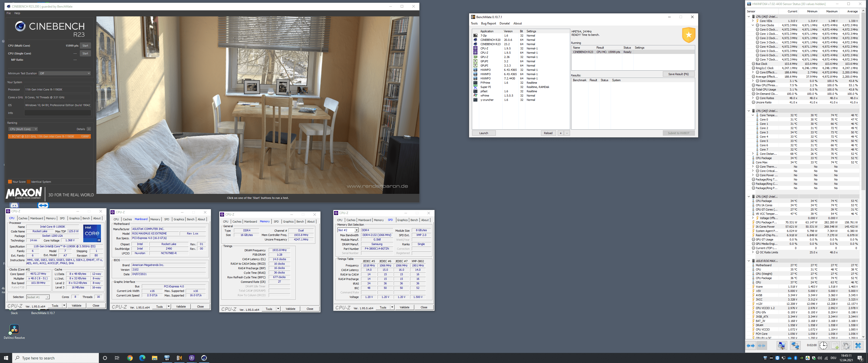The height and width of the screenshot is (363, 868).
Task: Open File Explorer from the taskbar
Action: [154, 358]
